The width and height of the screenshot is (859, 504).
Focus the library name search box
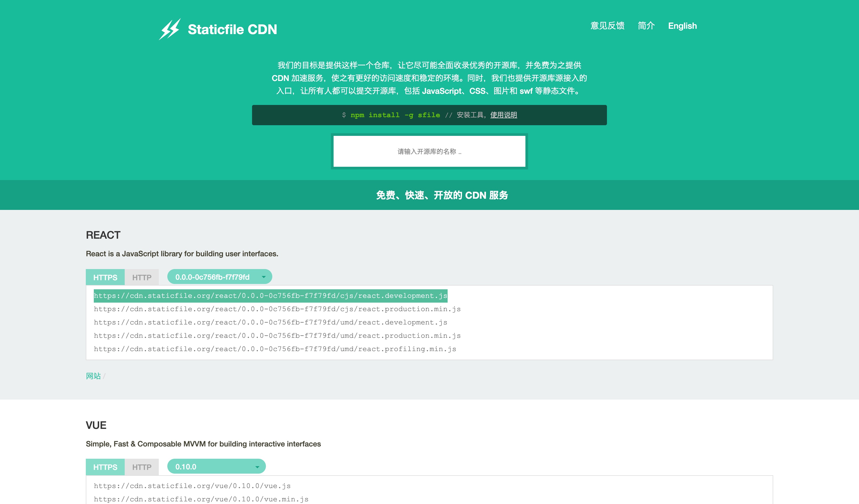pos(429,151)
